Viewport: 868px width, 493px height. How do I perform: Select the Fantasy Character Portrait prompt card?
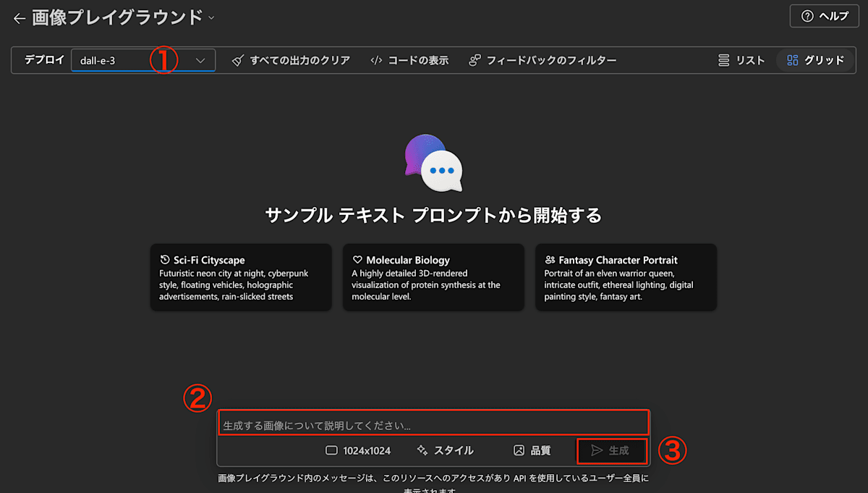[626, 277]
